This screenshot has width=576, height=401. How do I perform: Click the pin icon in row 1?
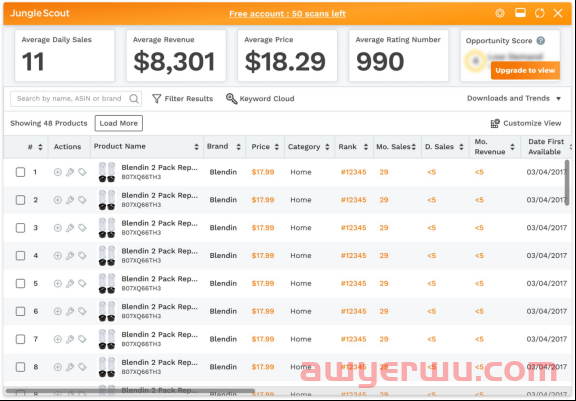(x=70, y=172)
